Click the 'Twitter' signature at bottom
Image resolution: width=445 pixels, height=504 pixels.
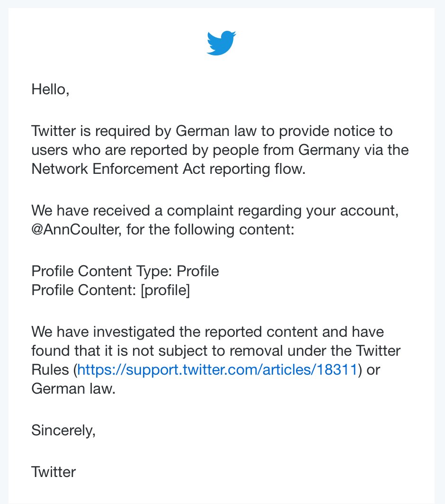click(x=53, y=472)
